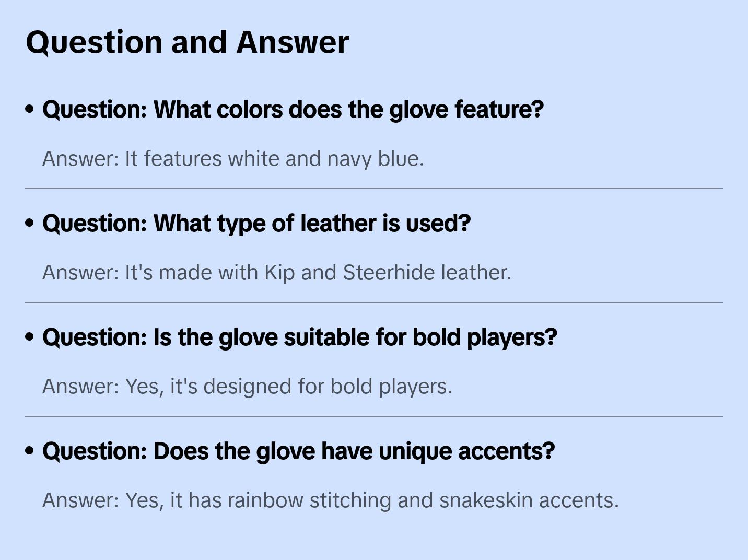Select the question about unique accents
748x560 pixels.
click(298, 451)
